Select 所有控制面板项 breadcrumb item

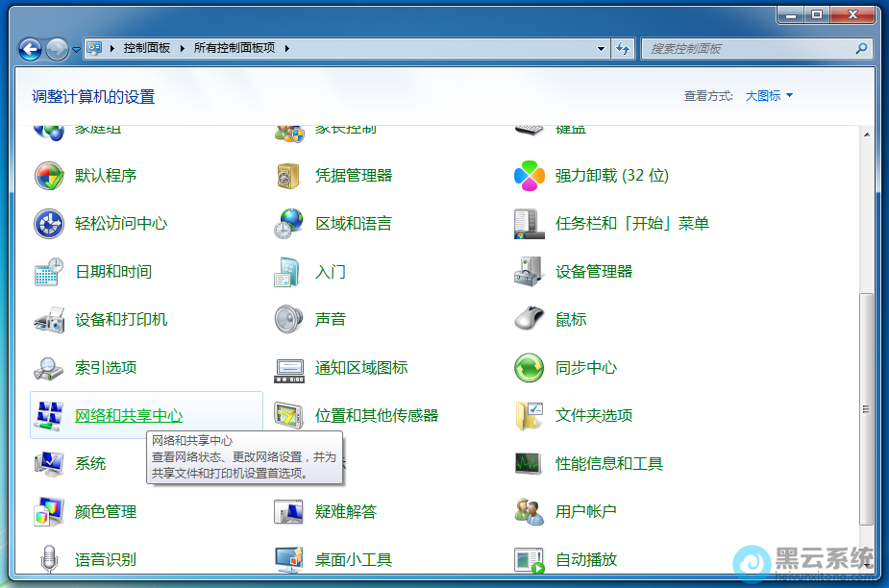[x=235, y=48]
